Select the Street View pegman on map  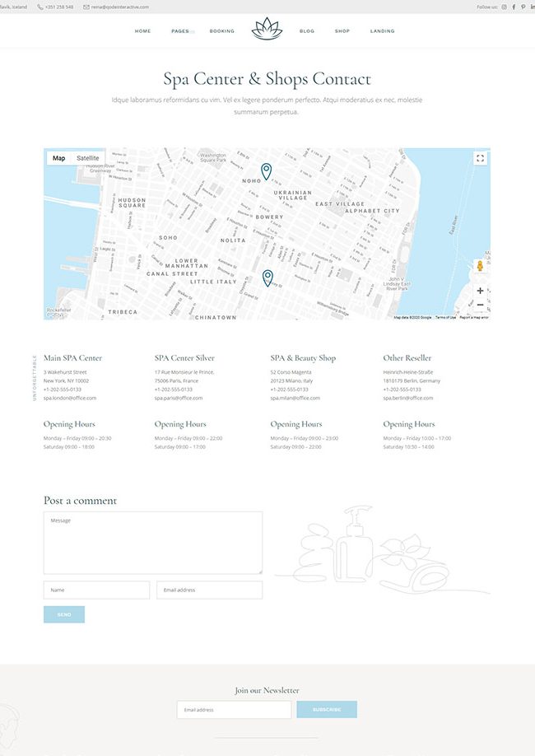(x=480, y=266)
